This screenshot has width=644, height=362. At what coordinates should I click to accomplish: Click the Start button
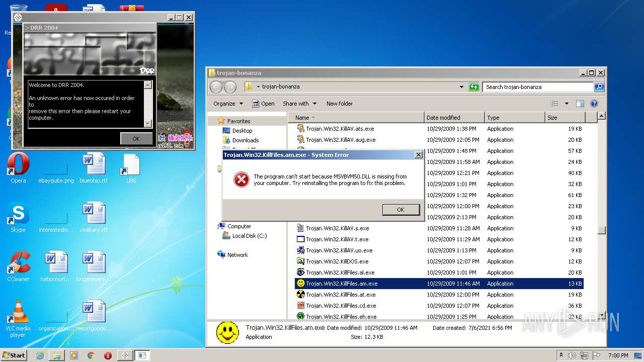click(14, 355)
